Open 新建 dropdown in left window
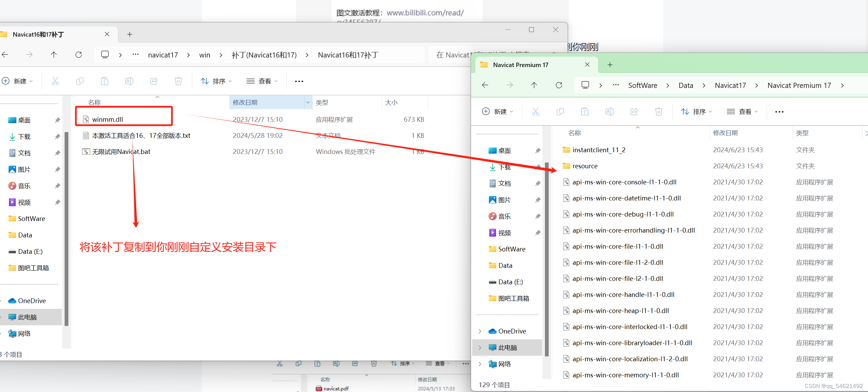 17,81
